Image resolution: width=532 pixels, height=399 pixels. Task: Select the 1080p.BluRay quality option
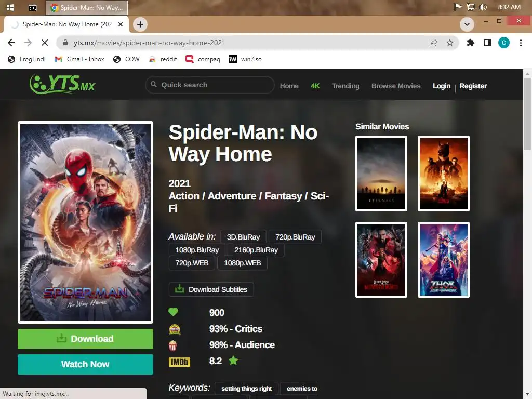point(197,250)
